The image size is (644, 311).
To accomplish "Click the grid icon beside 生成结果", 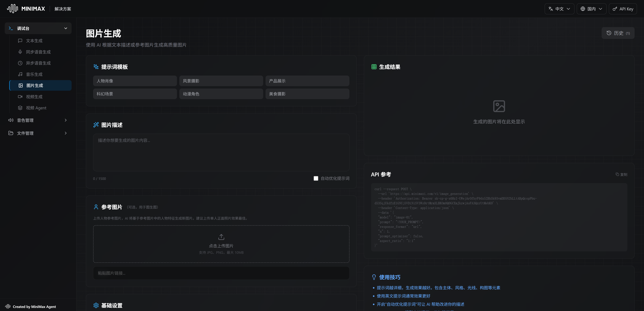I will click(374, 67).
